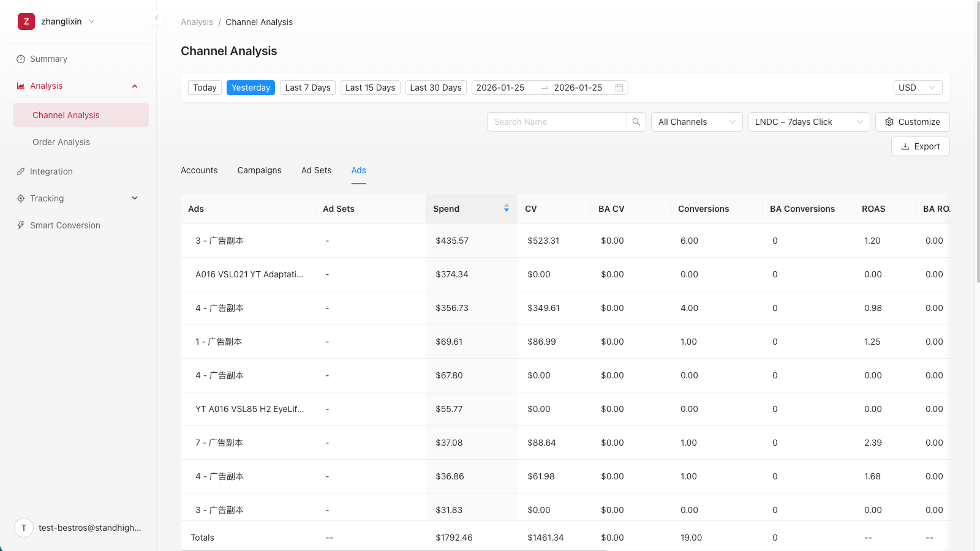Screen dimensions: 980x551
Task: Click the Summary dashboard icon
Action: [x=21, y=59]
